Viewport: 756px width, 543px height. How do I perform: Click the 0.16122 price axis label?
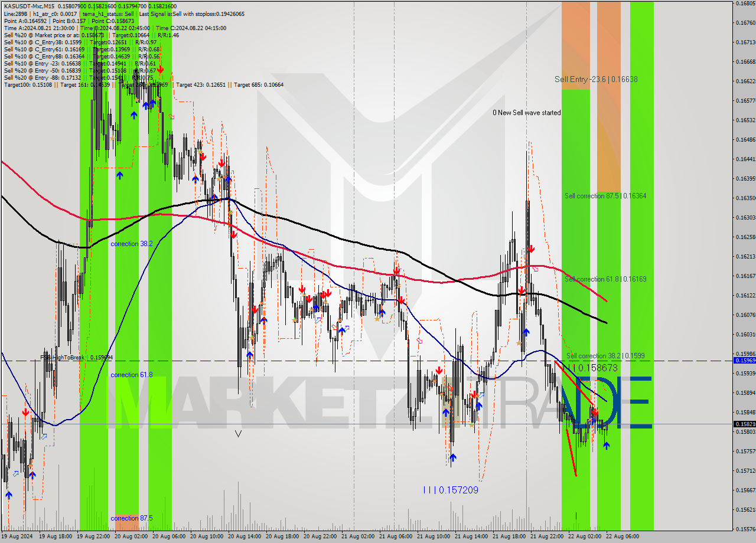click(x=745, y=295)
